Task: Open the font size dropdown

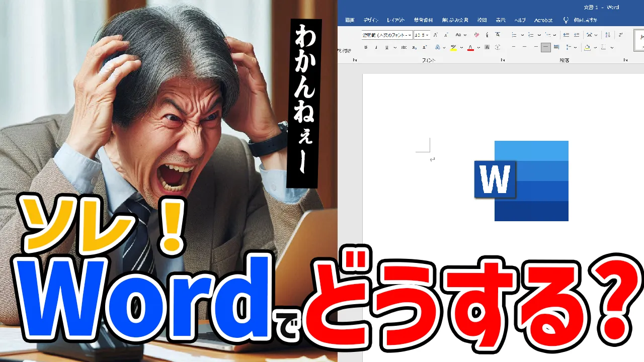Action: [x=427, y=35]
